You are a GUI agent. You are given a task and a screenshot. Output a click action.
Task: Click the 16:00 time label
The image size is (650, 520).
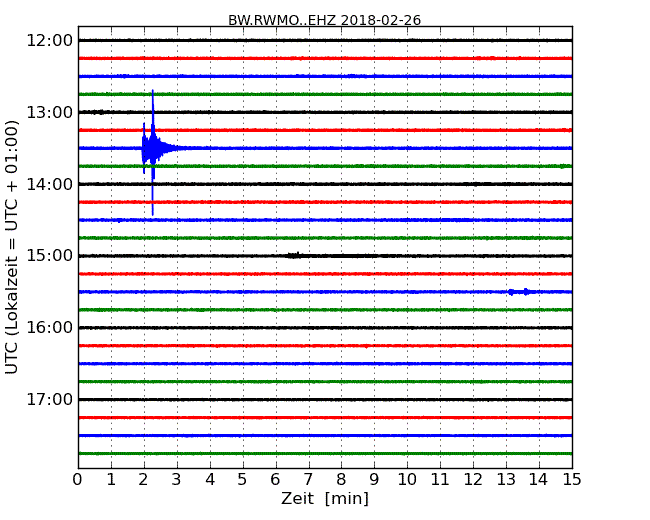tap(50, 328)
